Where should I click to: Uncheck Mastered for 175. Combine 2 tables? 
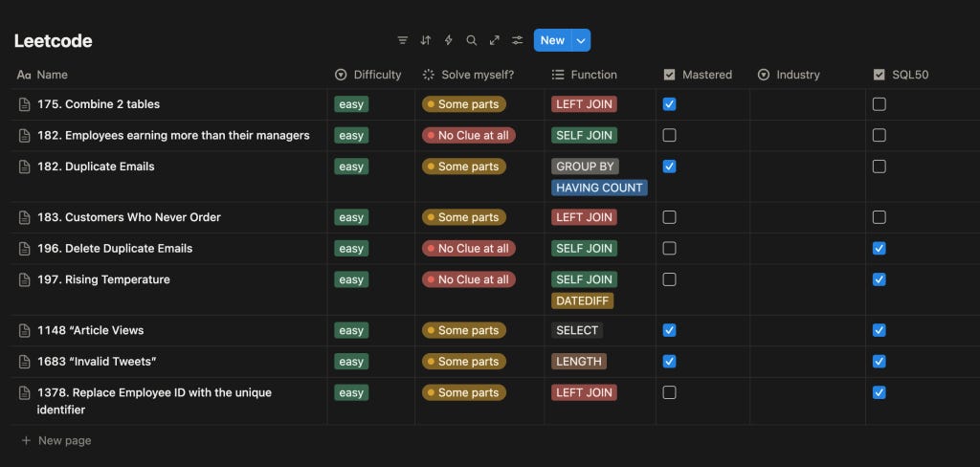point(669,104)
